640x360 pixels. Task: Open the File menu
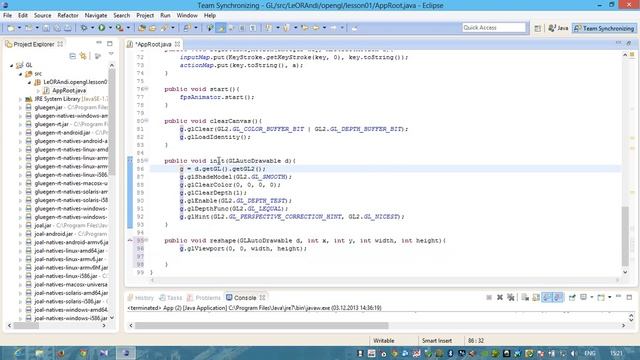[7, 16]
